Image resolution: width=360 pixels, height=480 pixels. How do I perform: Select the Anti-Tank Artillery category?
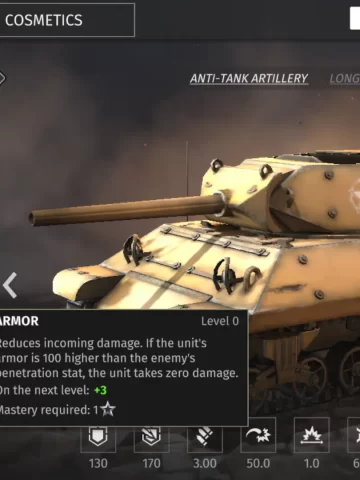249,79
